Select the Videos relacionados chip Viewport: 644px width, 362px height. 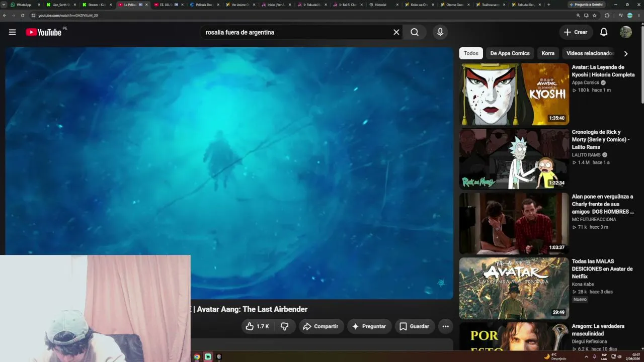tap(590, 53)
